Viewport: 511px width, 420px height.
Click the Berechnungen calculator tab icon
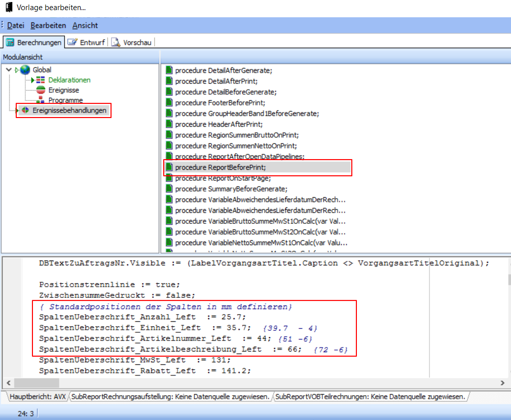(10, 43)
